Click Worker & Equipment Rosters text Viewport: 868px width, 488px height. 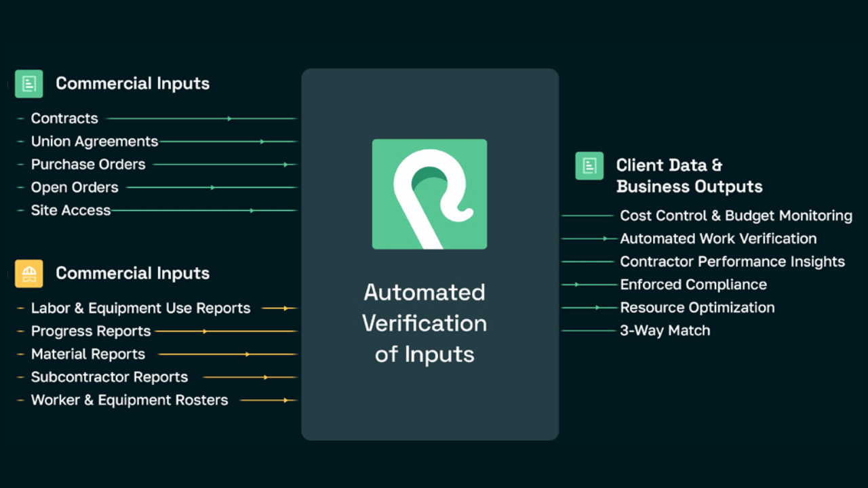tap(130, 401)
